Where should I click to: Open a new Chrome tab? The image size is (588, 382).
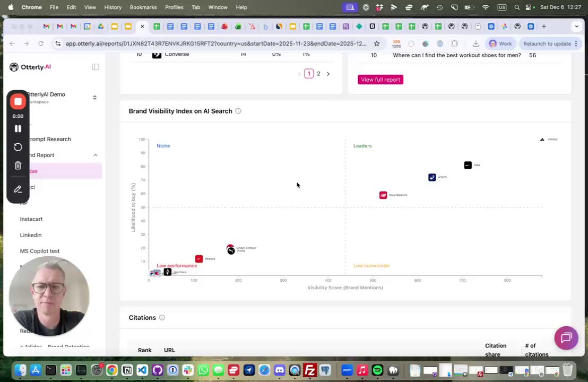pos(544,26)
